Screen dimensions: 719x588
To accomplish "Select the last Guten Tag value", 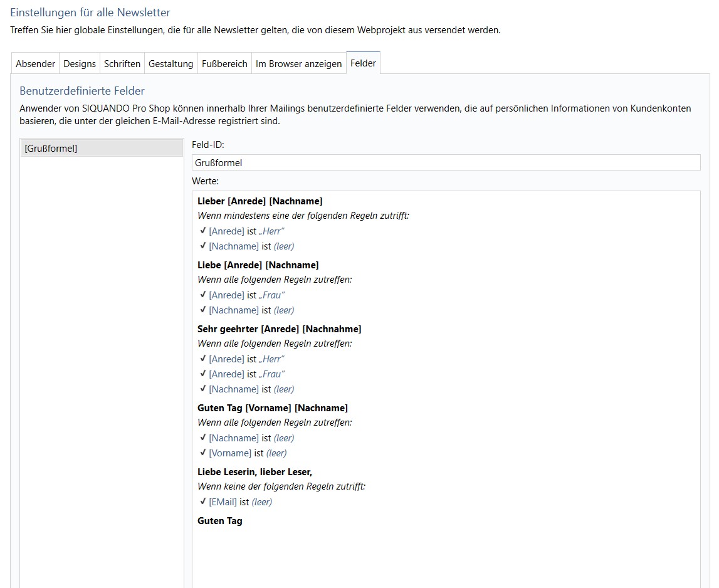I will (x=219, y=520).
